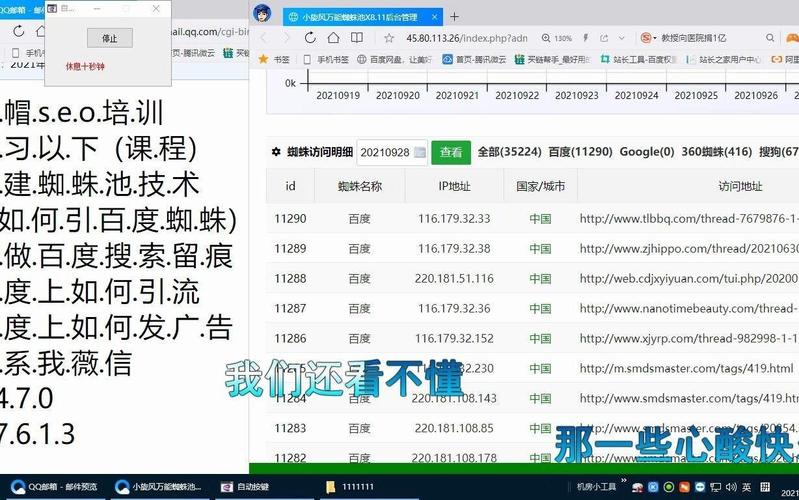This screenshot has width=799, height=500.
Task: Open URL www.tlbbq.com thread link
Action: [x=689, y=219]
